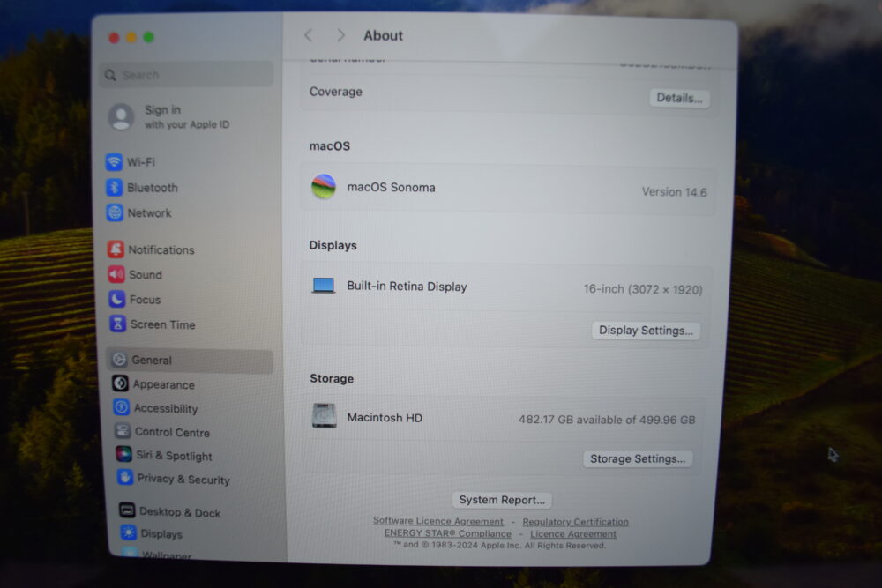Click the "Macintosh HD" label
Viewport: 882px width, 588px height.
(385, 418)
